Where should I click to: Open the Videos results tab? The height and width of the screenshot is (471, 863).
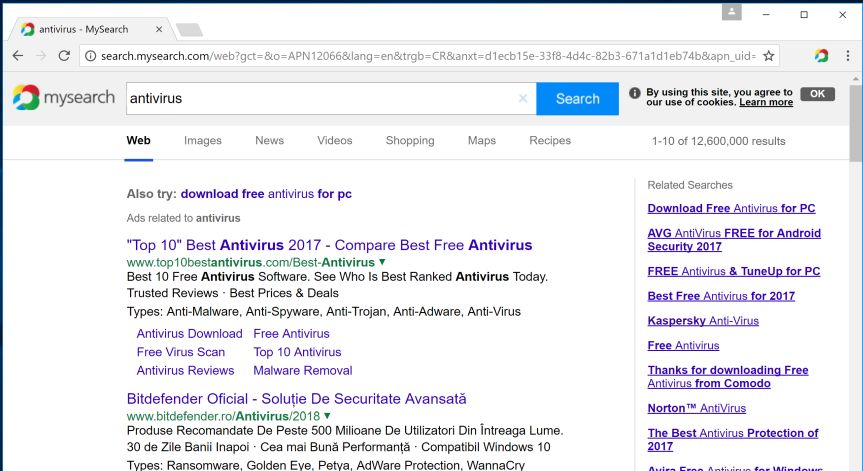click(x=335, y=141)
